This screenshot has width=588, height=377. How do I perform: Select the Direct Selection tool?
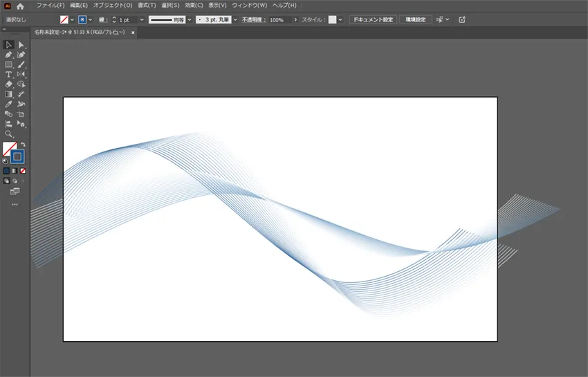21,45
